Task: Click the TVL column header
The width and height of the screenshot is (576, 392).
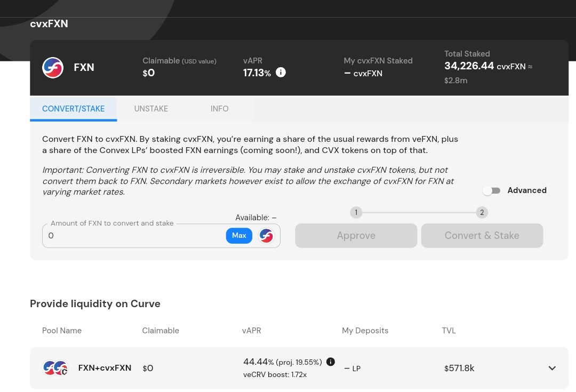Action: [x=449, y=331]
